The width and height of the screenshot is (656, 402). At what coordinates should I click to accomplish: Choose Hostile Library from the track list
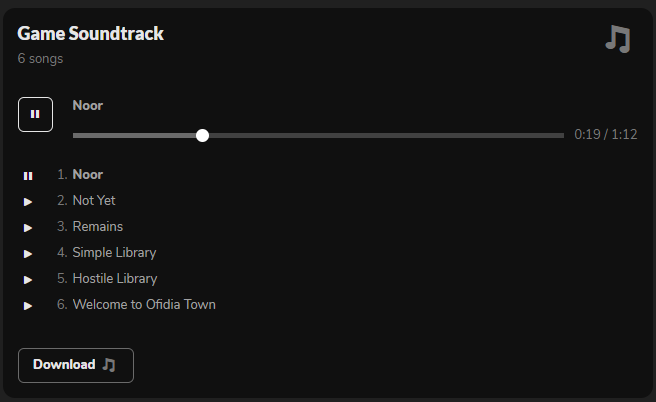coord(115,278)
